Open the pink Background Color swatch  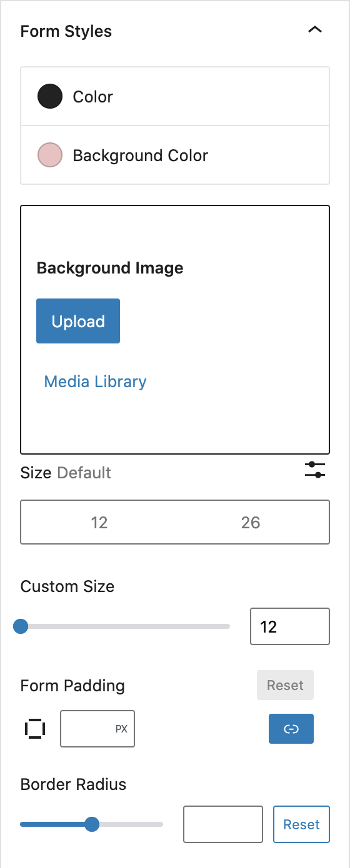pos(50,155)
